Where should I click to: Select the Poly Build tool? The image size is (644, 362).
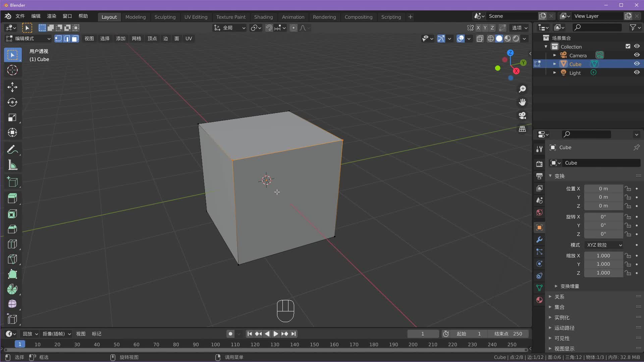(x=12, y=274)
